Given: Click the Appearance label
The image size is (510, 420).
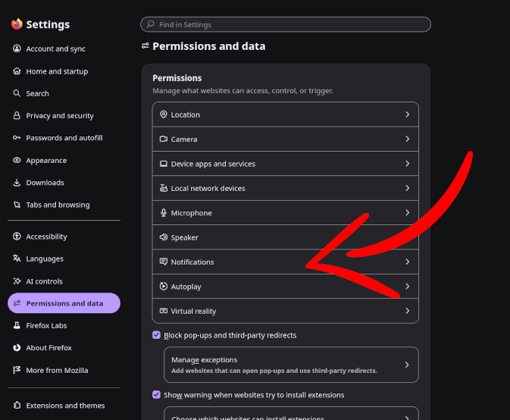Looking at the screenshot, I should (46, 161).
